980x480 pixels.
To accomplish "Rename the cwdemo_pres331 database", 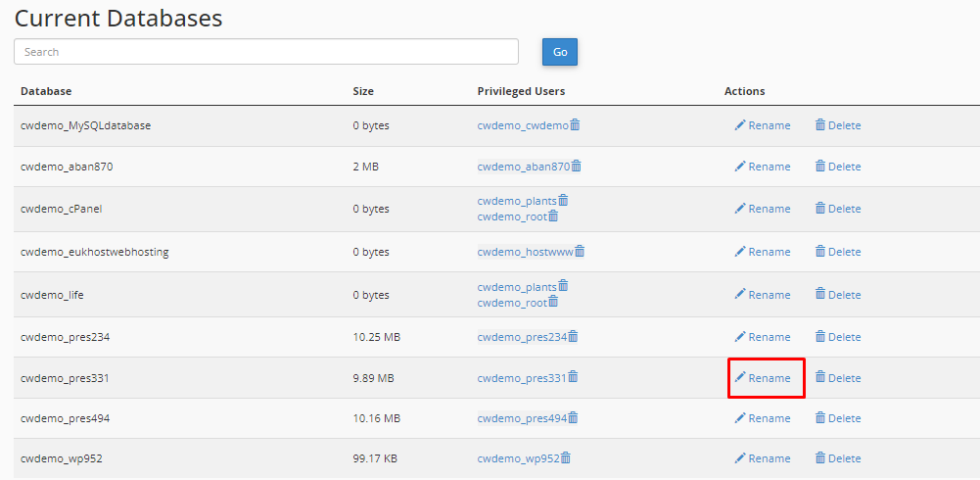I will point(762,378).
